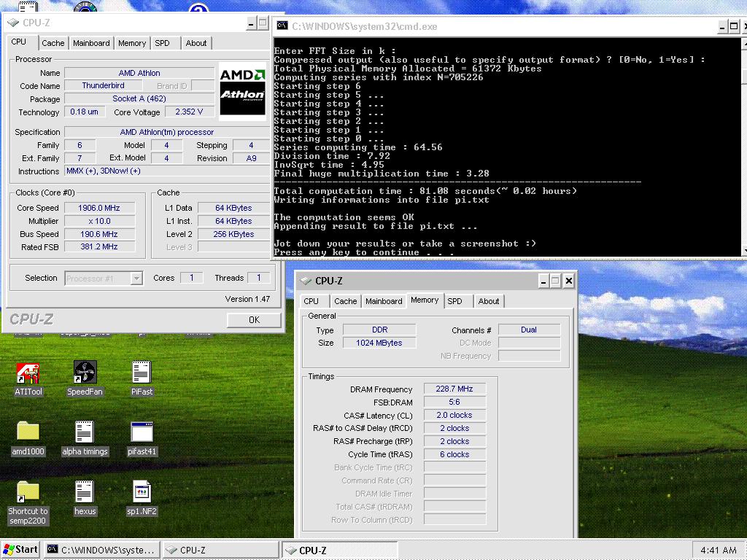Click Total computation time line in cmd

[x=425, y=191]
